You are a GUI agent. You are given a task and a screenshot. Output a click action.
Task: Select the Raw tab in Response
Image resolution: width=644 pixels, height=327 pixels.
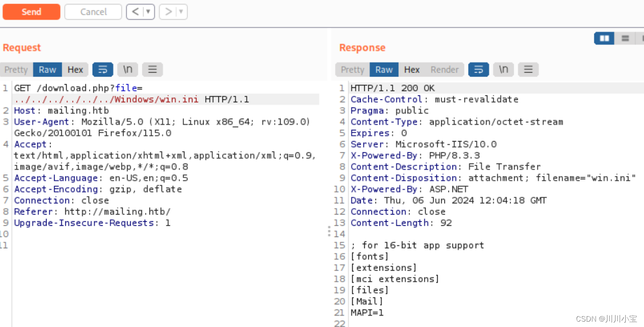384,69
